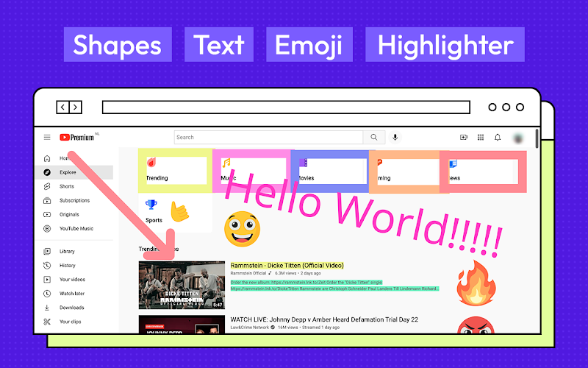Select Explore in the sidebar
The image size is (588, 368).
[75, 172]
